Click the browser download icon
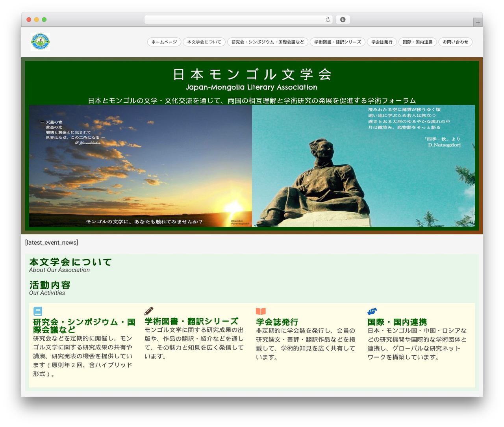 click(343, 19)
